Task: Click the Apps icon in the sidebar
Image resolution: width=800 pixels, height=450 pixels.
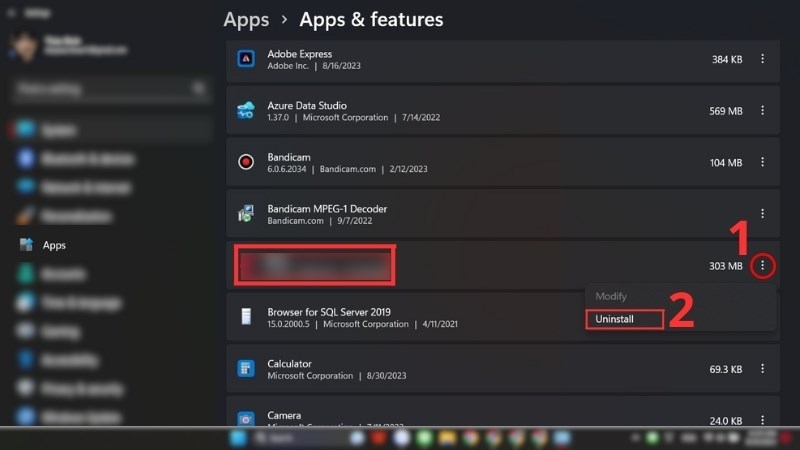Action: pos(26,245)
